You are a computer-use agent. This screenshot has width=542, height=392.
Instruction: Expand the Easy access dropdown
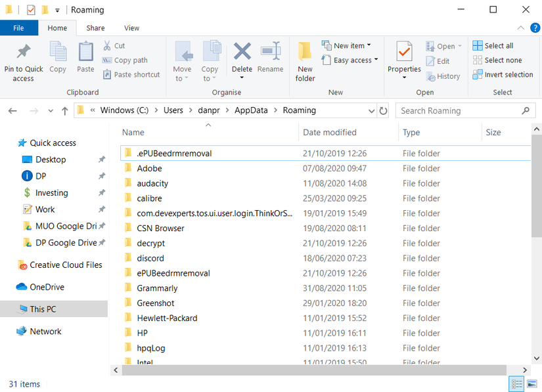350,60
